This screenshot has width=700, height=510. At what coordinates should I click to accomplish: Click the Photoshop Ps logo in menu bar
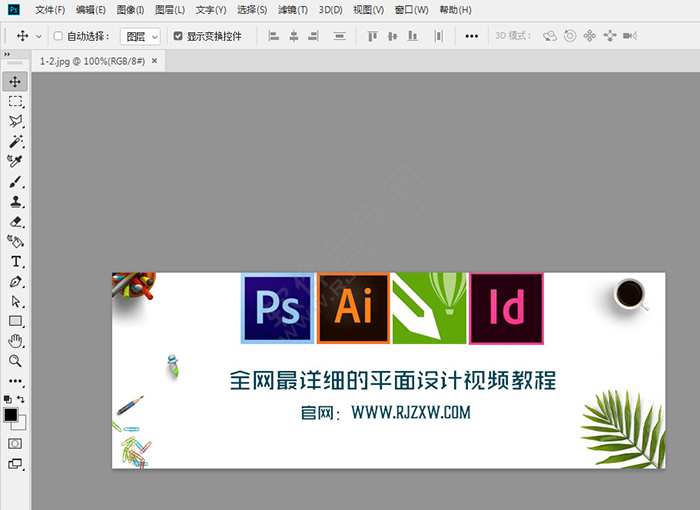tap(14, 9)
